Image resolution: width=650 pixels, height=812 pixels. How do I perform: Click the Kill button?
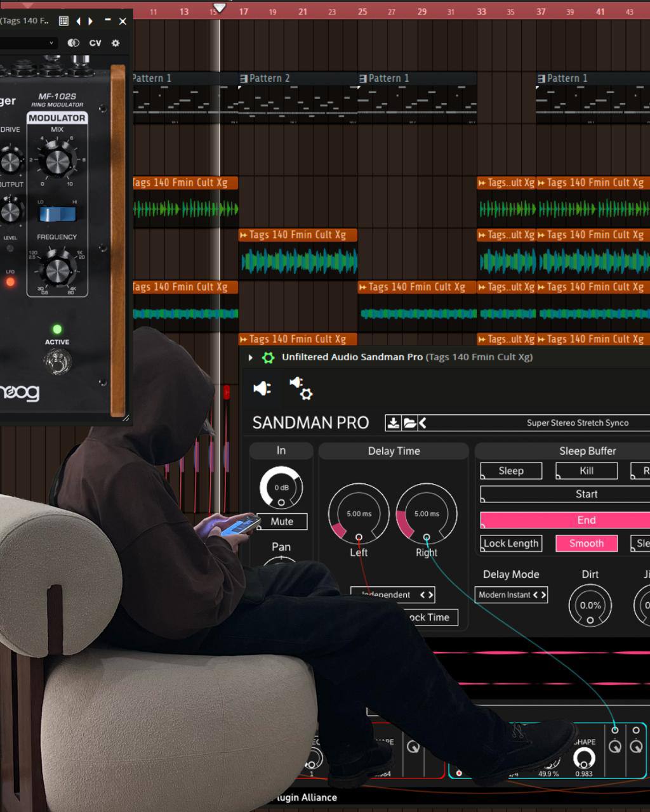point(587,471)
